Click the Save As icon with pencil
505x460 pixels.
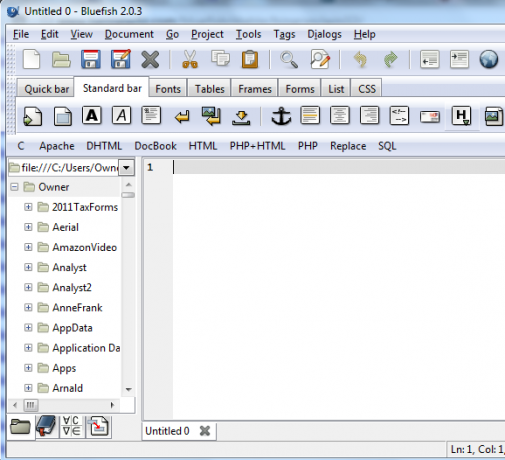point(121,59)
